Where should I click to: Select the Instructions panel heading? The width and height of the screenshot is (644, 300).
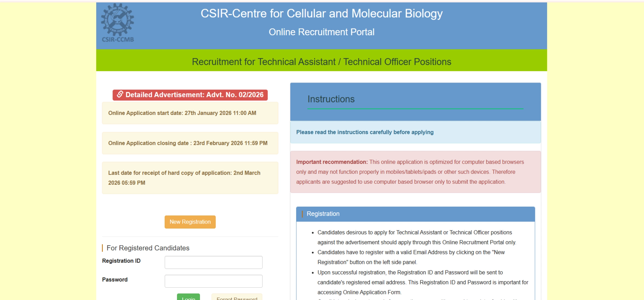click(331, 99)
